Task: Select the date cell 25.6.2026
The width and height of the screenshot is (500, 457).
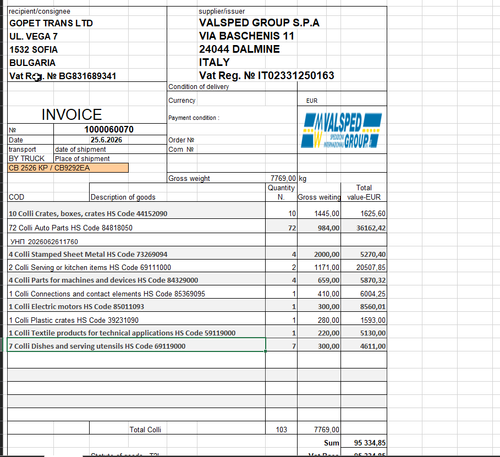Action: tap(107, 140)
